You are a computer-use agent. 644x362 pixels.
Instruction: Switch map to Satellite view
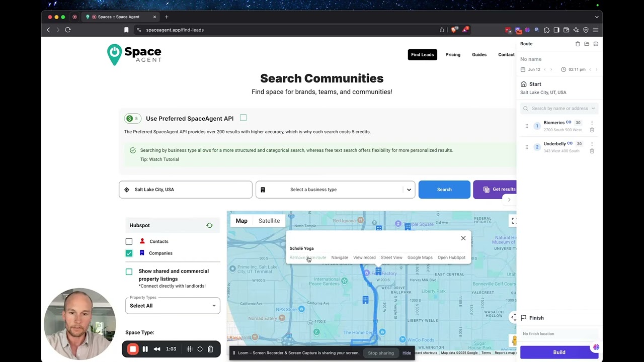pyautogui.click(x=269, y=221)
